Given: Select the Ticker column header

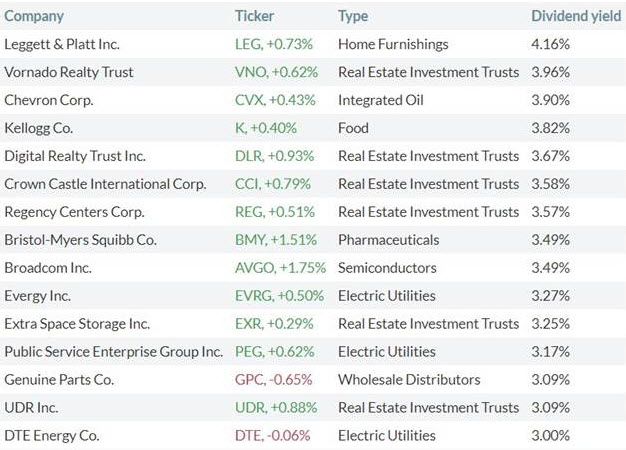Looking at the screenshot, I should tap(254, 16).
